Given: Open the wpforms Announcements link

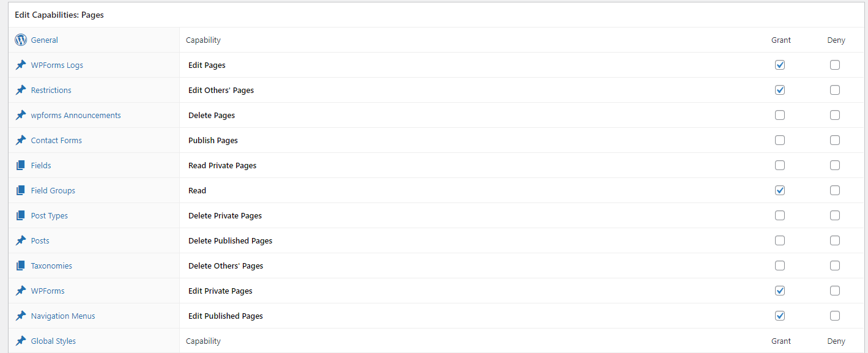Looking at the screenshot, I should (76, 115).
